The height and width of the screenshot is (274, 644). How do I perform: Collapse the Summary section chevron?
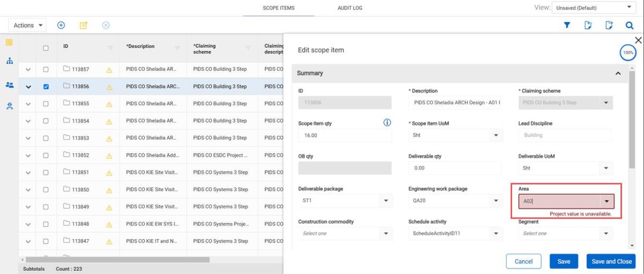point(618,73)
